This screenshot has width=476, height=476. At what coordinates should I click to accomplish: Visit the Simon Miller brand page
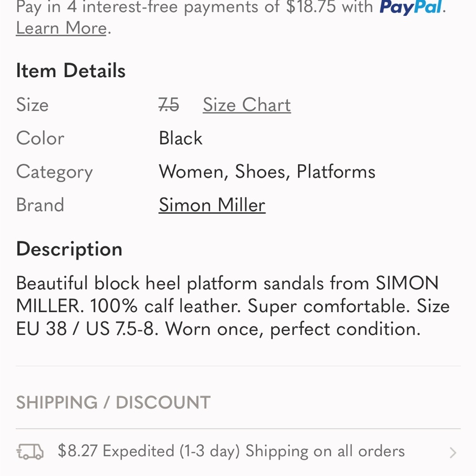coord(212,205)
